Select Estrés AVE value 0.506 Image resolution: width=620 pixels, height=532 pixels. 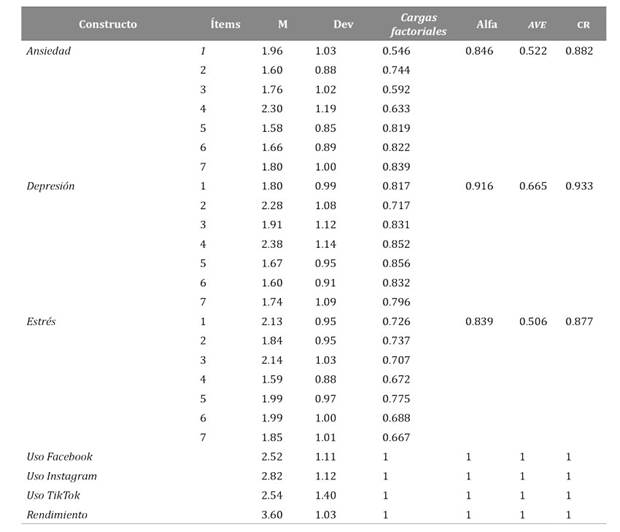(x=533, y=321)
